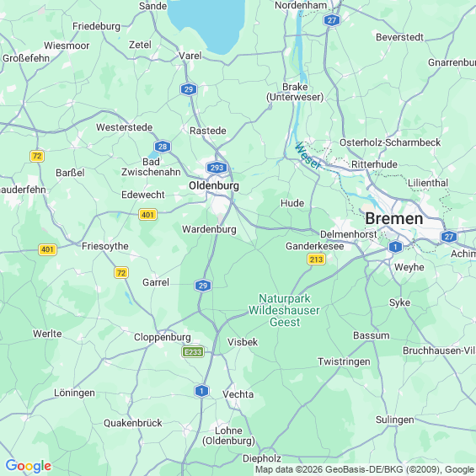476x476 pixels.
Task: Click the yellow 401 shield near Edewecht
Action: [x=147, y=215]
